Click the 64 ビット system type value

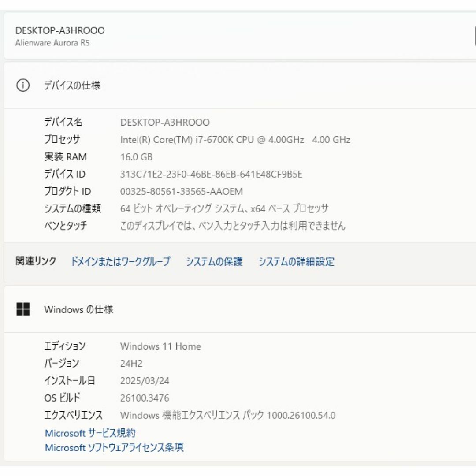(x=224, y=208)
